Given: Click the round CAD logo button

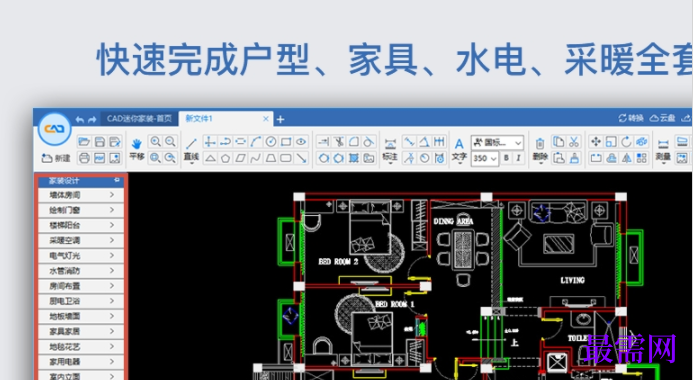Looking at the screenshot, I should (55, 129).
